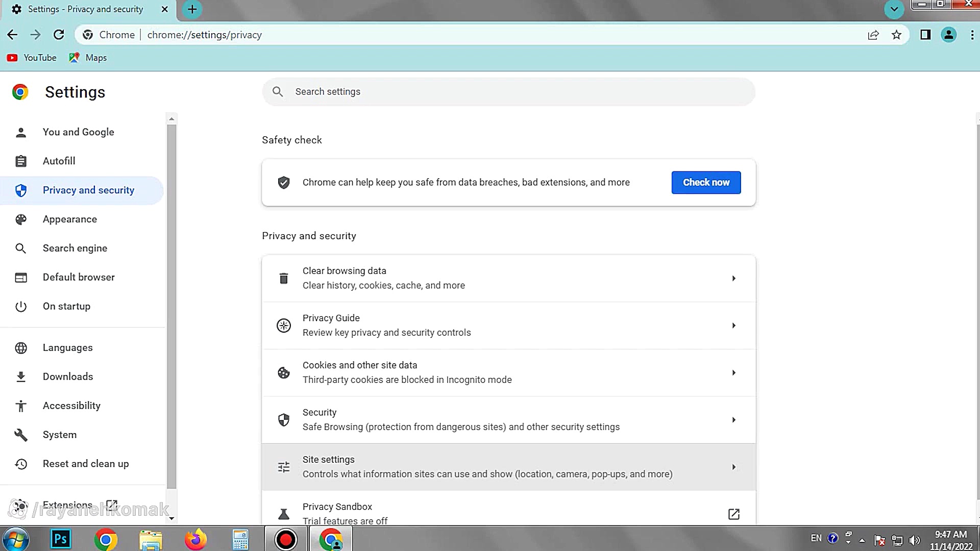
Task: Expand the Site settings row arrow
Action: point(733,467)
